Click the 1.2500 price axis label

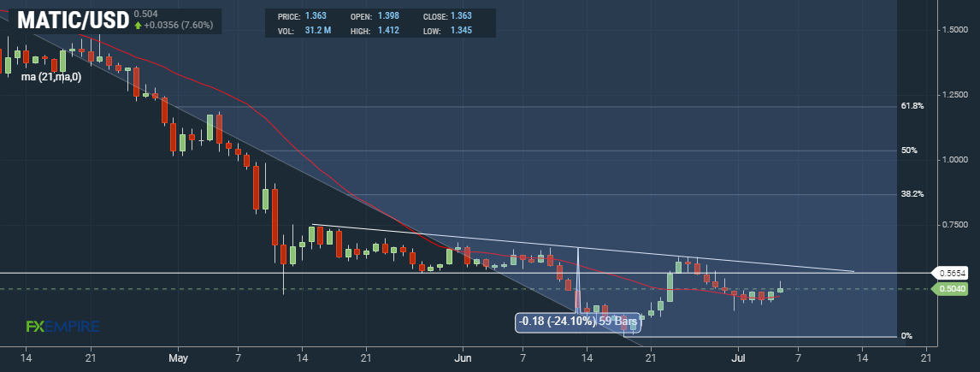point(955,94)
